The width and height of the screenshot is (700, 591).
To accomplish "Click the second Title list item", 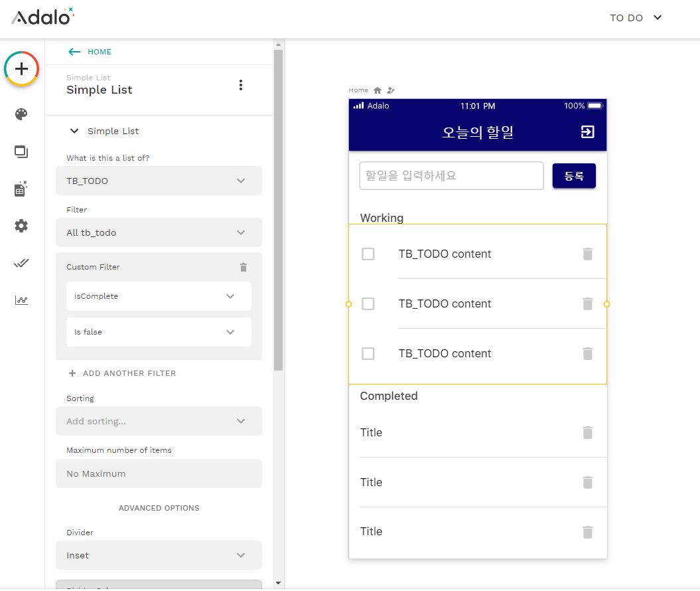I will pos(371,483).
